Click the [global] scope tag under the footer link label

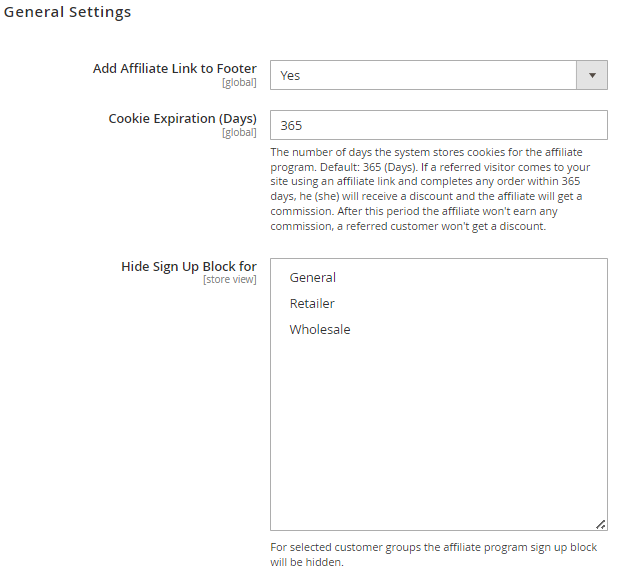click(239, 82)
